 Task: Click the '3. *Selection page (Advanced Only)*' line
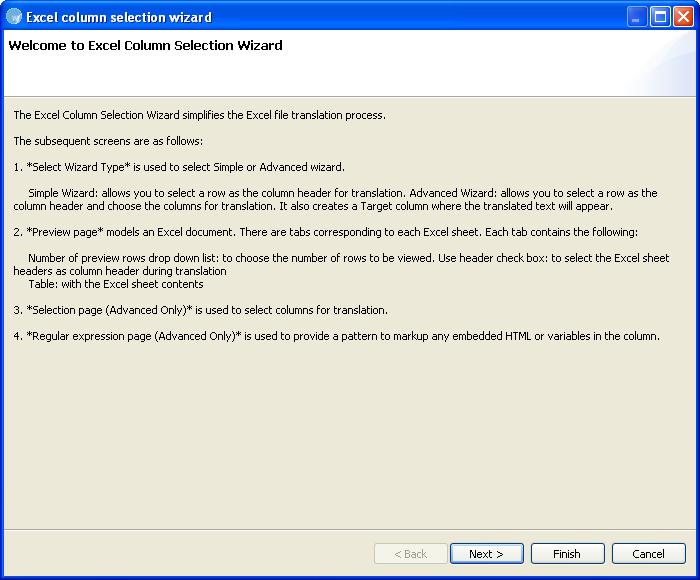tap(200, 310)
